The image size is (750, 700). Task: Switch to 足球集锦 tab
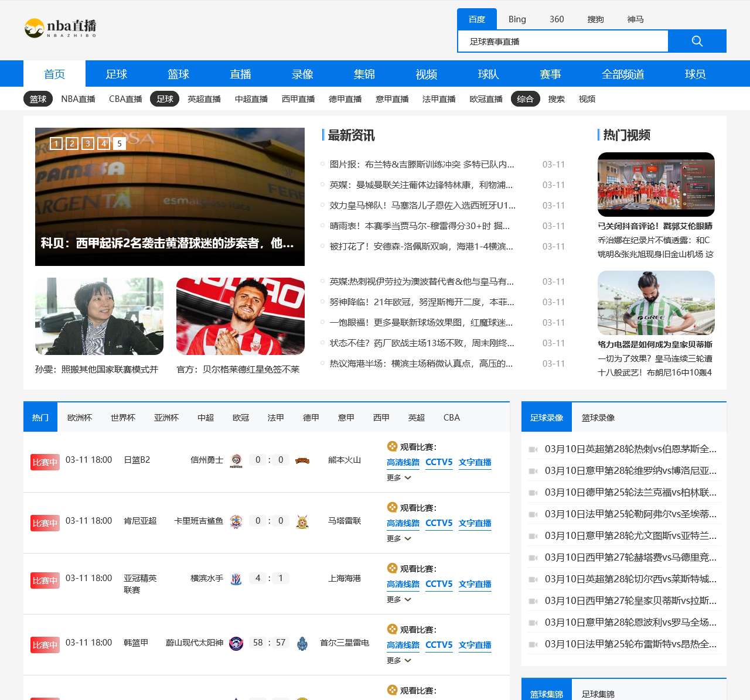pyautogui.click(x=598, y=694)
